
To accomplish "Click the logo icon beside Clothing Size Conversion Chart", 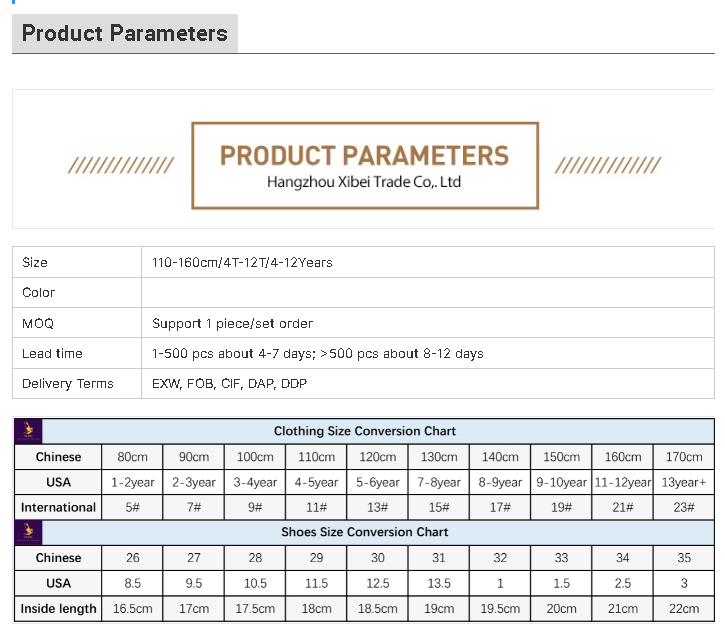I will [x=28, y=431].
